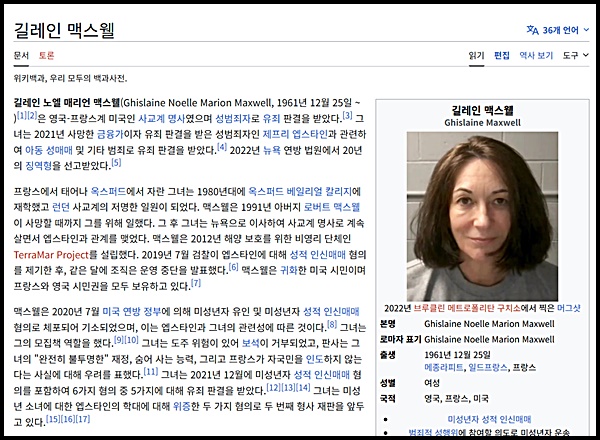The height and width of the screenshot is (440, 600).
Task: Open the 위증 perjury link
Action: point(181,406)
